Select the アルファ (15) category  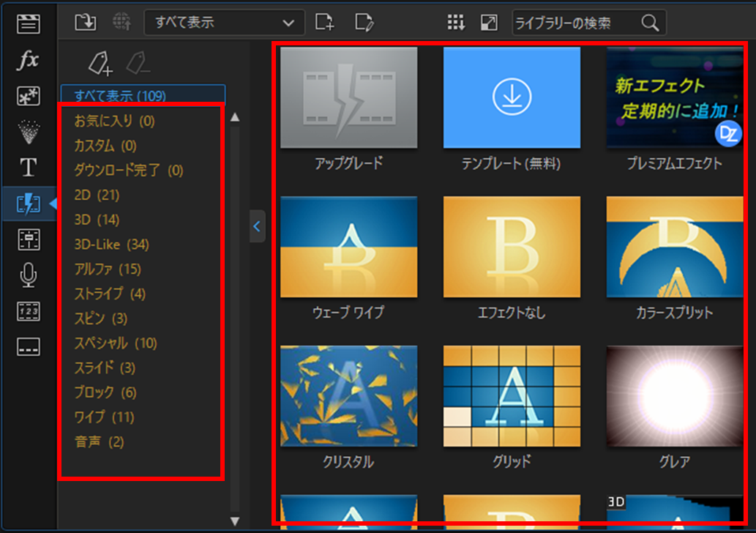(108, 269)
